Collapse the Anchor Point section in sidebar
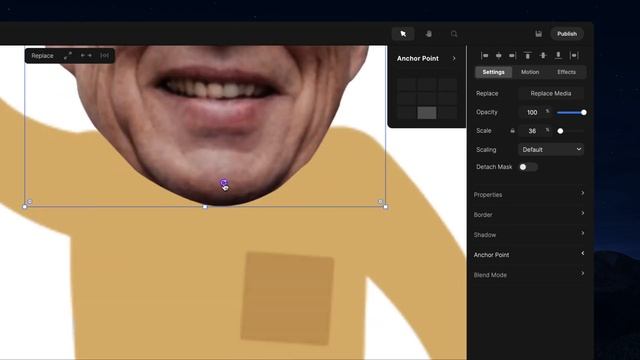 click(529, 254)
